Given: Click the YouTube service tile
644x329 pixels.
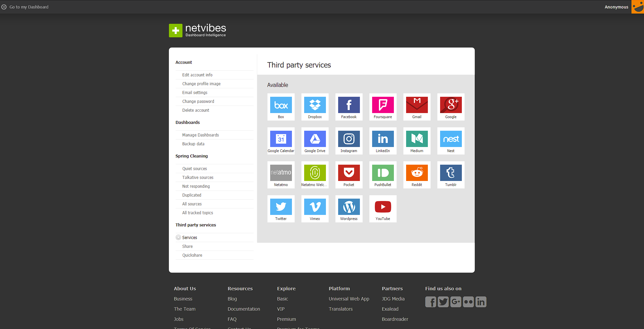Looking at the screenshot, I should tap(383, 209).
